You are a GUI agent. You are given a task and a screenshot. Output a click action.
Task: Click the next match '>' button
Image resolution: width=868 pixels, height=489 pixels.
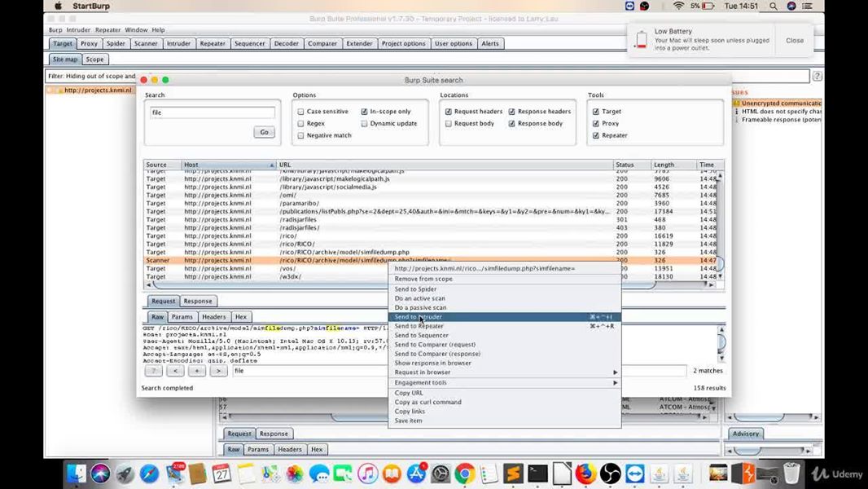pyautogui.click(x=219, y=371)
